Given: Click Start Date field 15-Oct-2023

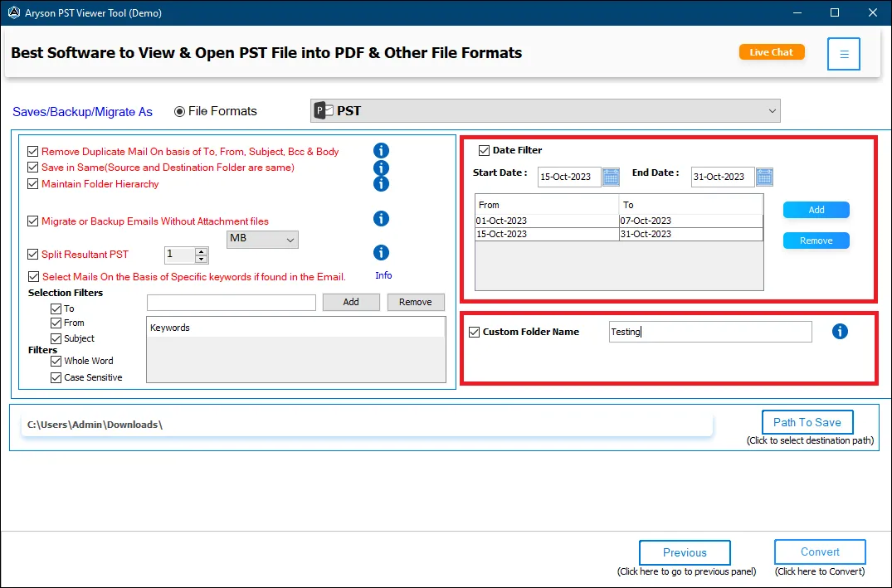Looking at the screenshot, I should pos(569,177).
